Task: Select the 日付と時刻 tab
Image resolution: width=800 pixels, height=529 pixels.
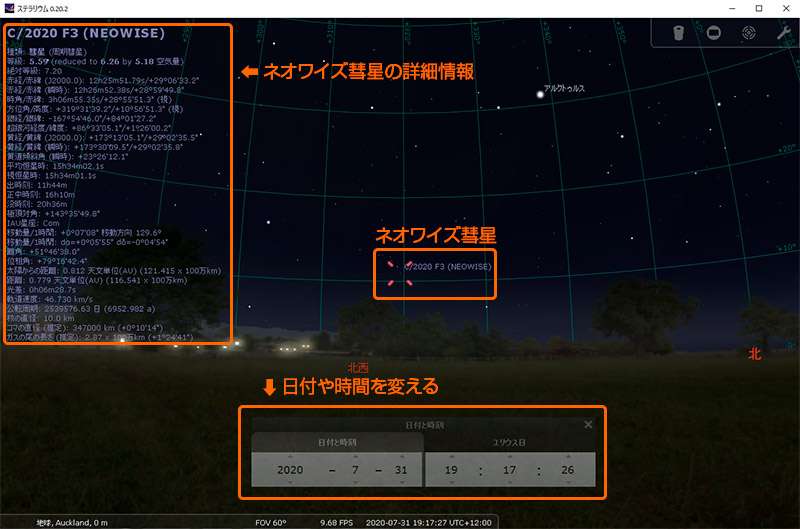Action: click(x=337, y=442)
